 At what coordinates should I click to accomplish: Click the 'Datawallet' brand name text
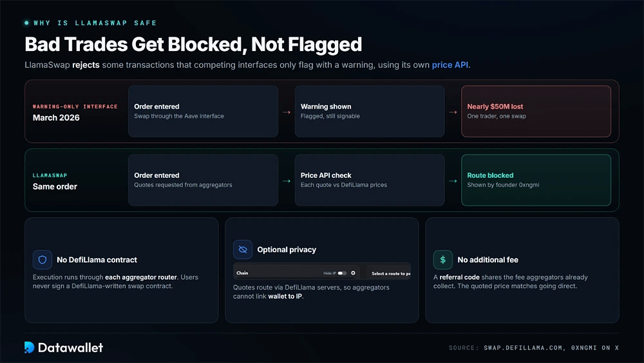pyautogui.click(x=70, y=348)
